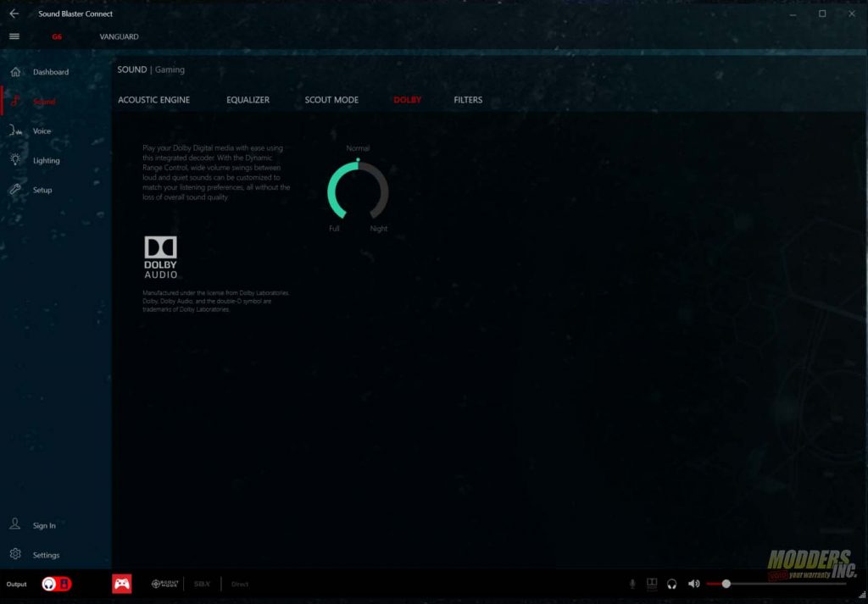
Task: Select the VANGUARD device tab
Action: (119, 37)
